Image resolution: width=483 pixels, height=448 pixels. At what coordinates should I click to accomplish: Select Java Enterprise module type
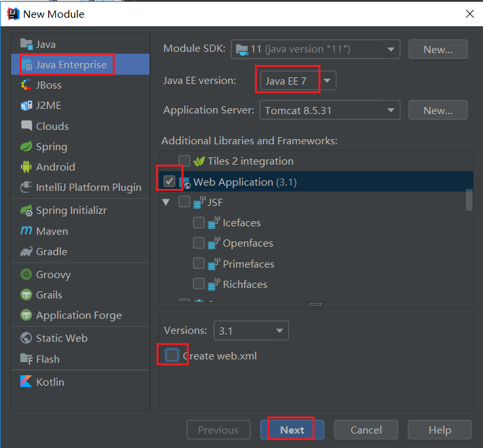[x=80, y=64]
